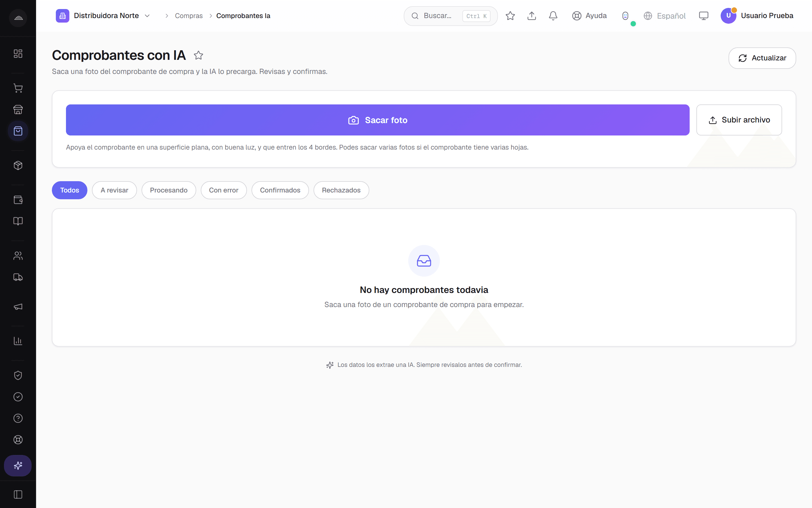Open the users people sidebar icon
812x508 pixels.
point(18,256)
